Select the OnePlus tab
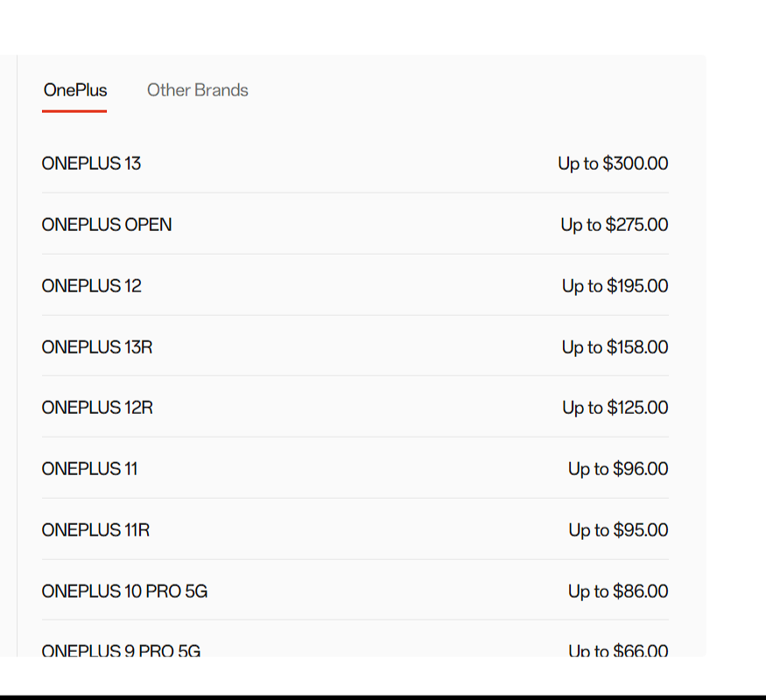The image size is (766, 700). point(75,90)
